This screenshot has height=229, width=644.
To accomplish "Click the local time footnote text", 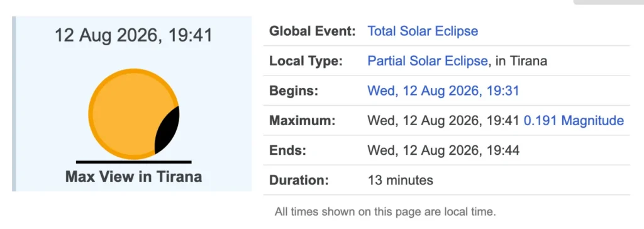I will (386, 213).
